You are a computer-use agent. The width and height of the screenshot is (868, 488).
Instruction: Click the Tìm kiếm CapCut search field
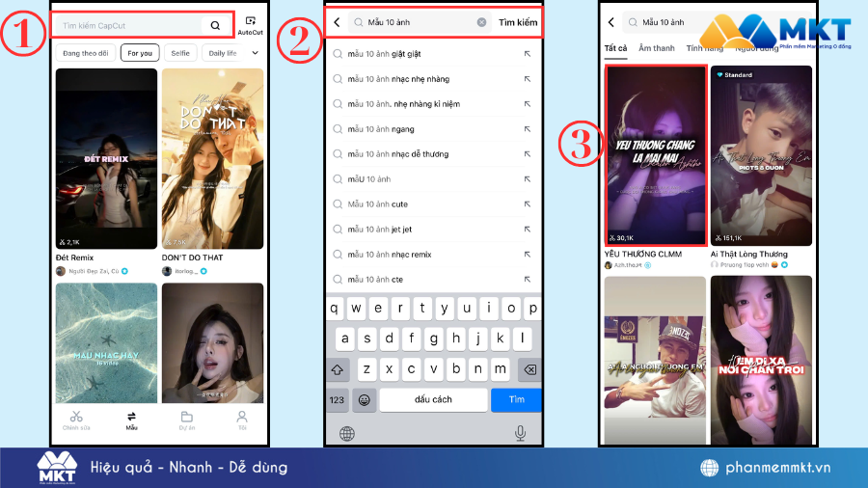click(143, 25)
